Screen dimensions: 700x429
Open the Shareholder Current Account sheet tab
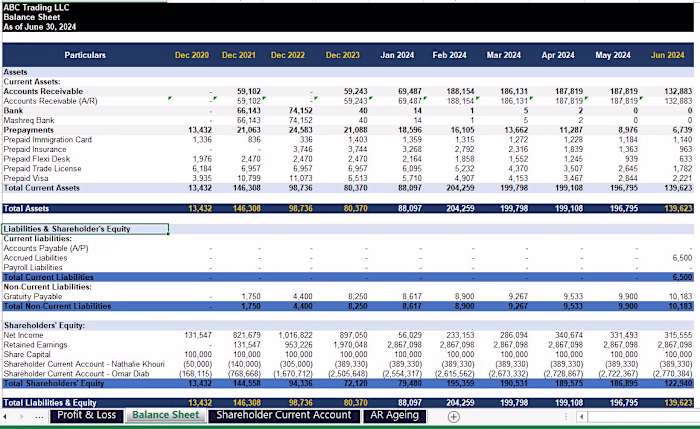pyautogui.click(x=283, y=416)
